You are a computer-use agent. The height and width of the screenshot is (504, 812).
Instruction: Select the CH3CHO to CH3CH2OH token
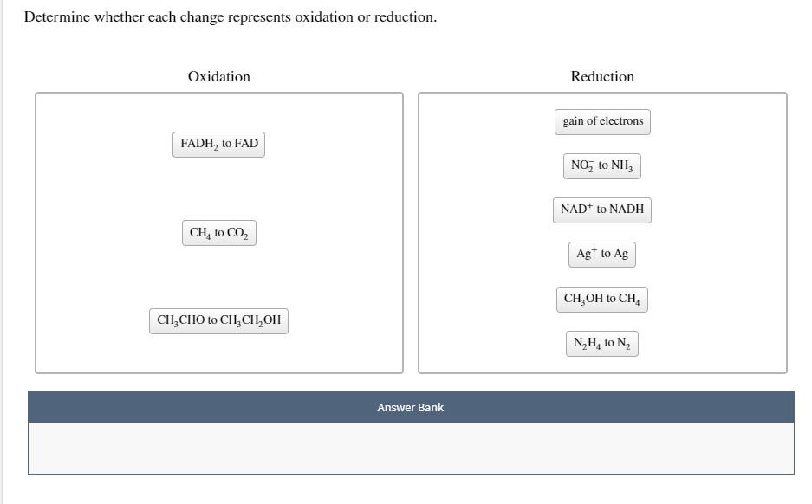[218, 320]
